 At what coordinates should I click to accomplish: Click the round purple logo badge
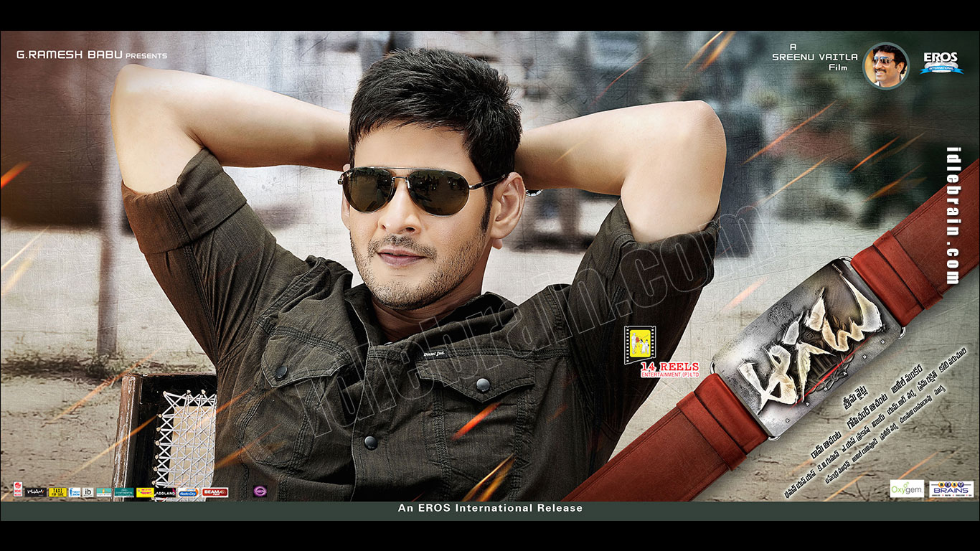point(260,491)
